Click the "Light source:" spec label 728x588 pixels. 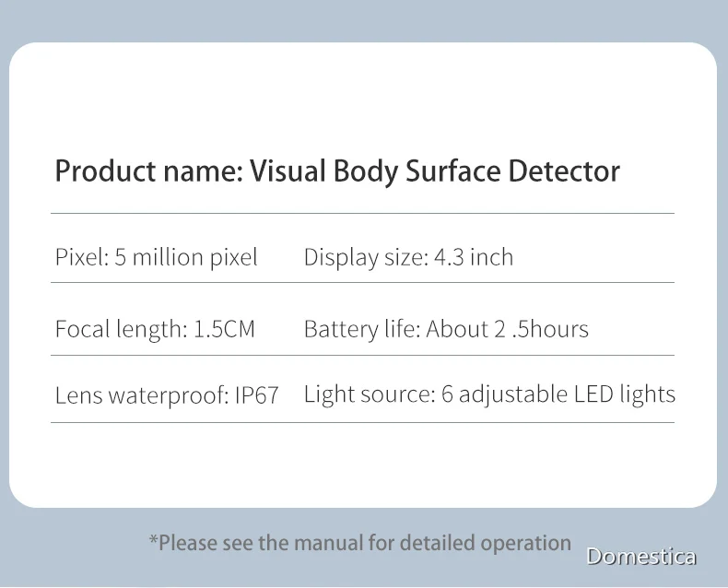coord(369,394)
